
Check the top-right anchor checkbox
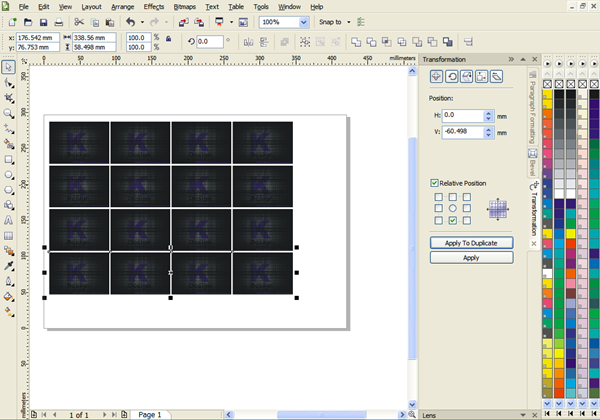[467, 197]
